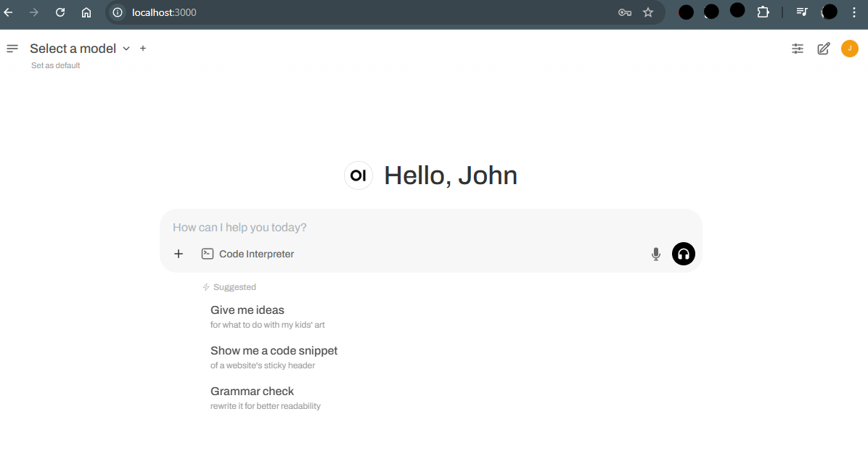Viewport: 868px width, 464px height.
Task: Open chat controls with the sliders icon
Action: point(797,48)
